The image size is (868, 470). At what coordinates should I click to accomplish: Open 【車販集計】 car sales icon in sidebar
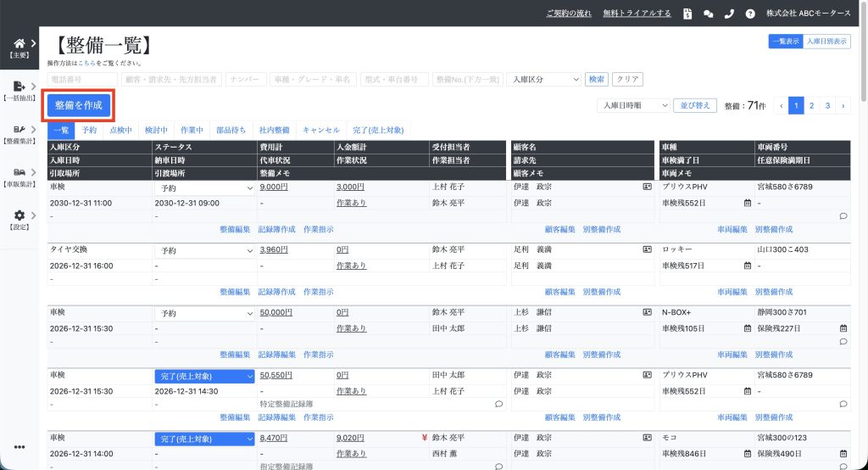[x=19, y=172]
